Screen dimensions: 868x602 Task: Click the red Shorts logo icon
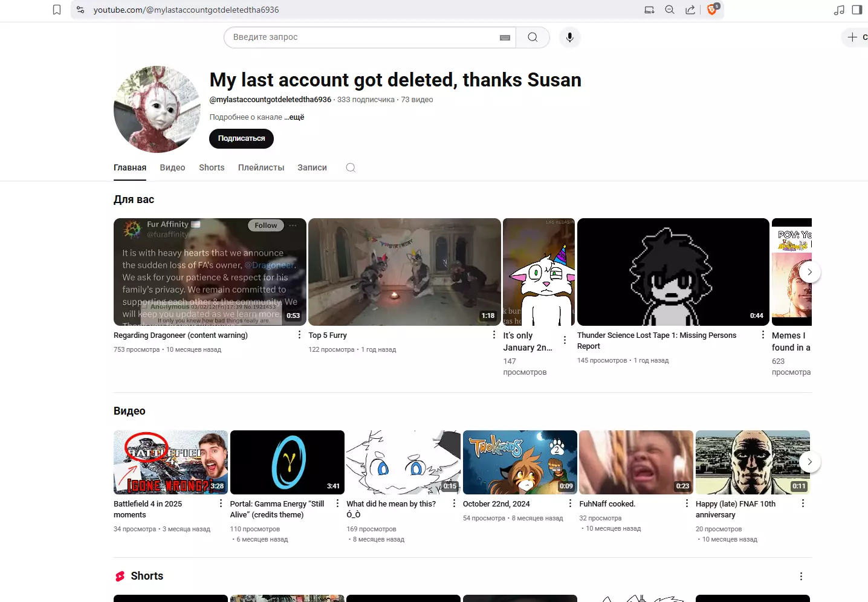[120, 577]
